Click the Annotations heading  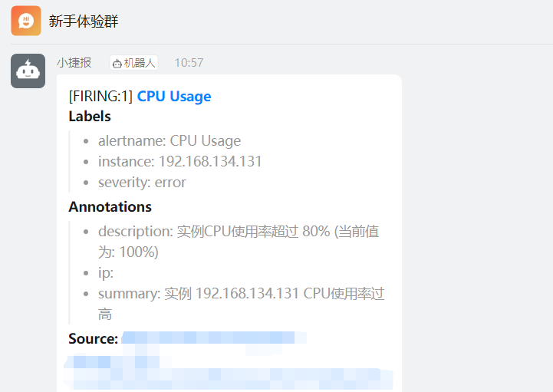tap(110, 207)
